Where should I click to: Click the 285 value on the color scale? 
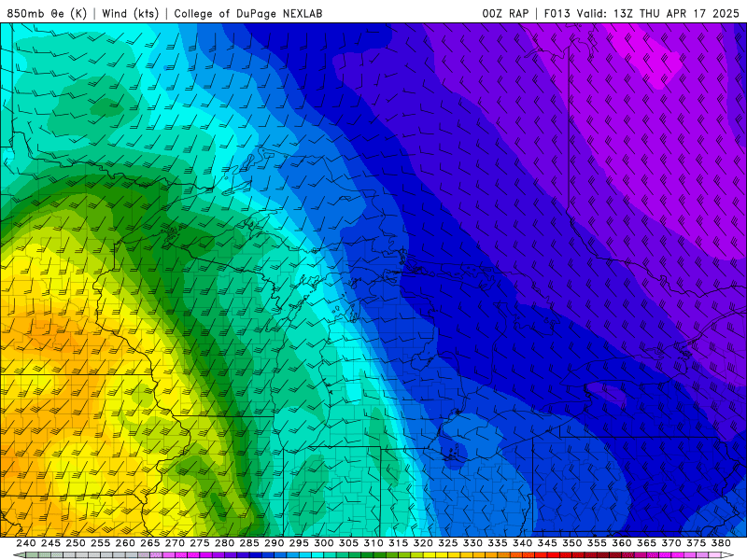point(249,543)
